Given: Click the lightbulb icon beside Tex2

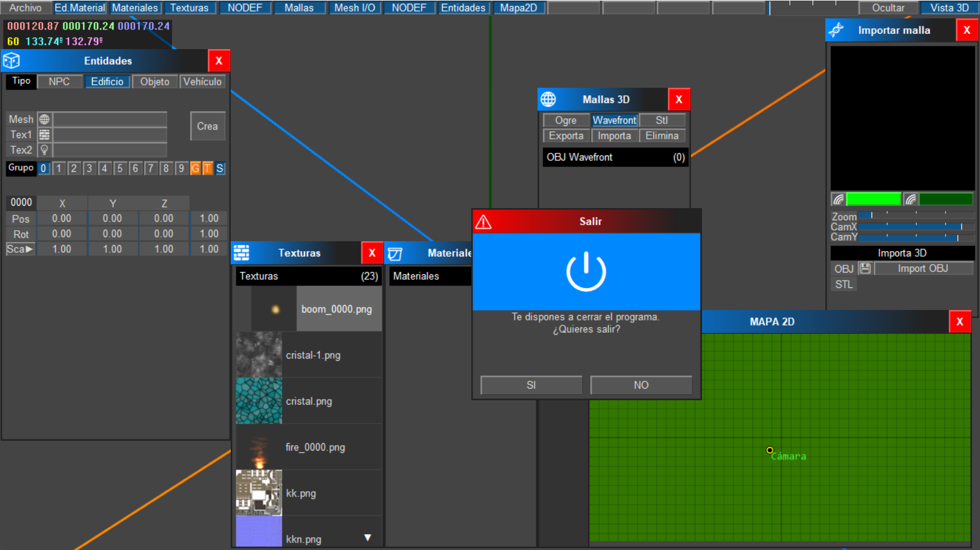Looking at the screenshot, I should tap(44, 150).
